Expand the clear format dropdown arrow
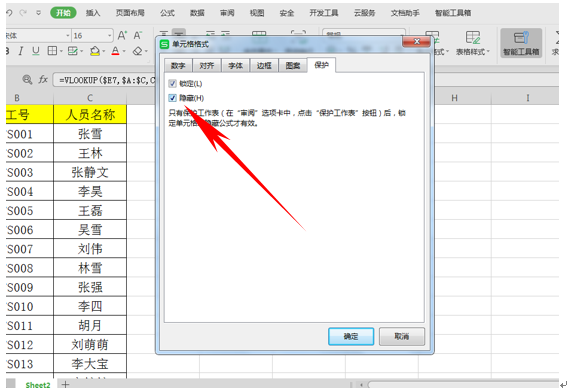The image size is (569, 388). click(x=146, y=51)
